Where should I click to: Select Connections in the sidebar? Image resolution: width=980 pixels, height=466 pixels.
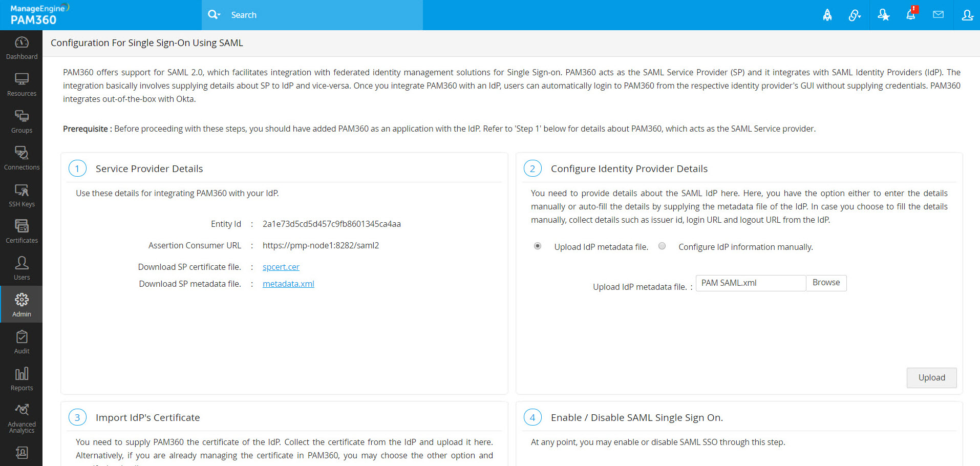(x=22, y=159)
